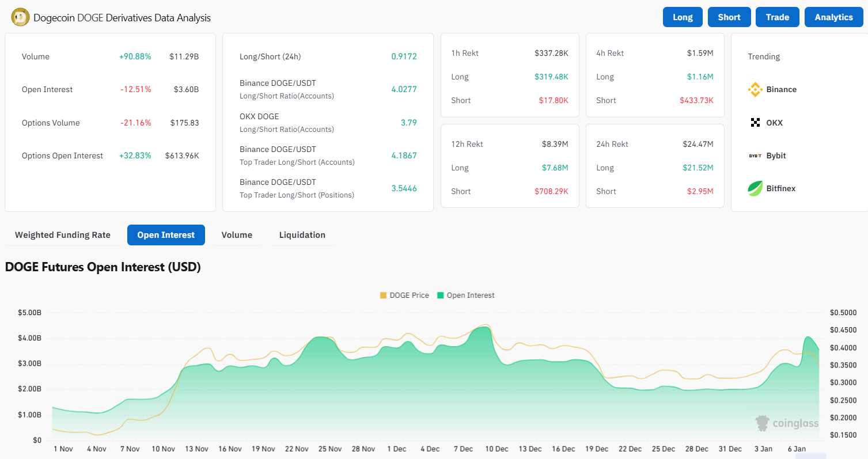Switch to the Liquidation tab
Screen dimensions: 868x459
[x=302, y=235]
